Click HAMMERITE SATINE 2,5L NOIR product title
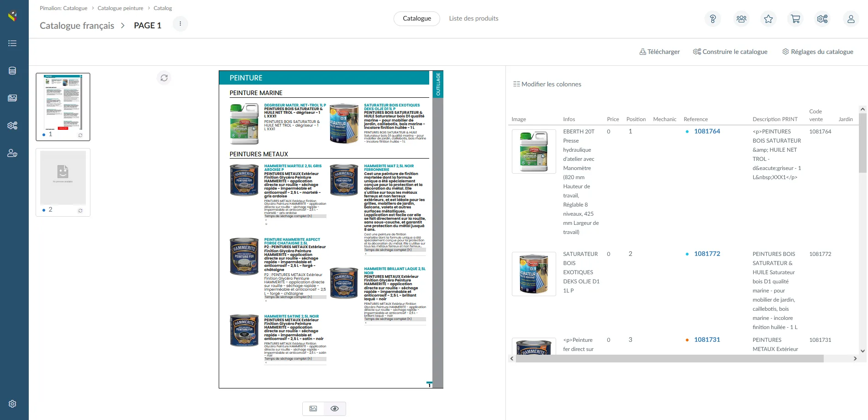 pos(291,316)
